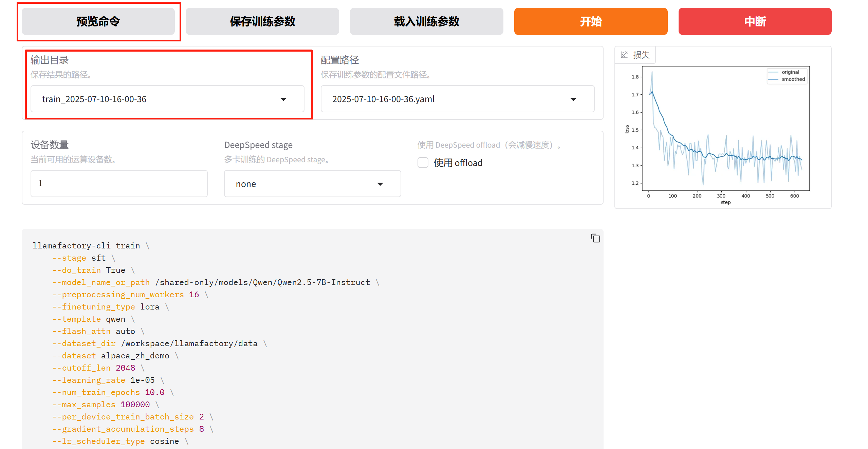Viewport: 868px width, 449px height.
Task: Click the 设备数量 input field
Action: pyautogui.click(x=119, y=183)
